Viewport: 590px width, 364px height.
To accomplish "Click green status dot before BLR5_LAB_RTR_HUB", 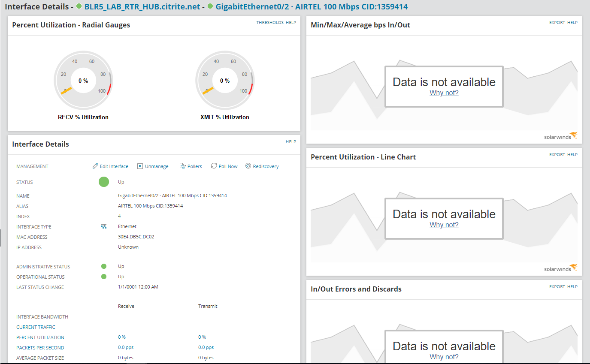I will [x=79, y=6].
